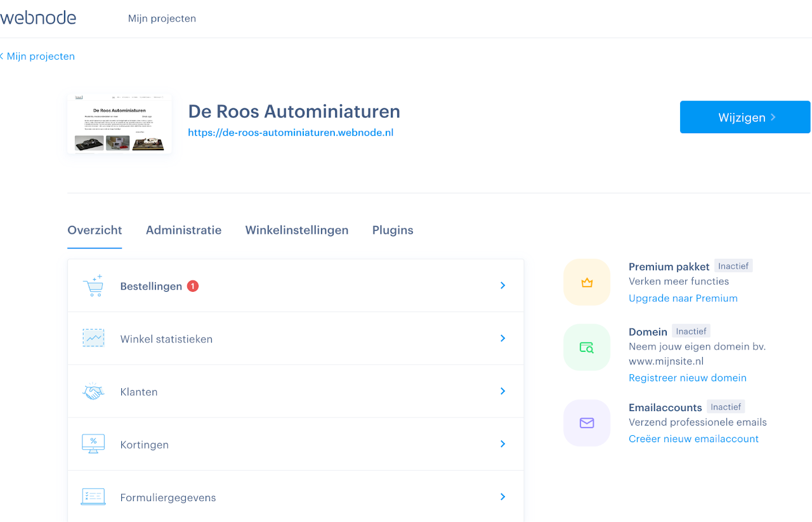Click the Inactief badge beside Domein

coord(691,331)
